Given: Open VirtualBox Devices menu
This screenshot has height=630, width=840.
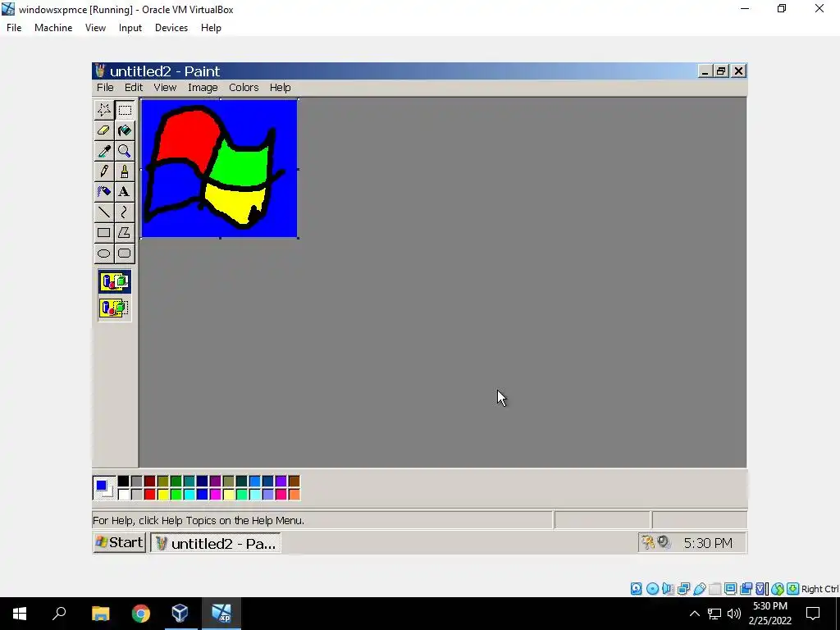Looking at the screenshot, I should coord(171,28).
